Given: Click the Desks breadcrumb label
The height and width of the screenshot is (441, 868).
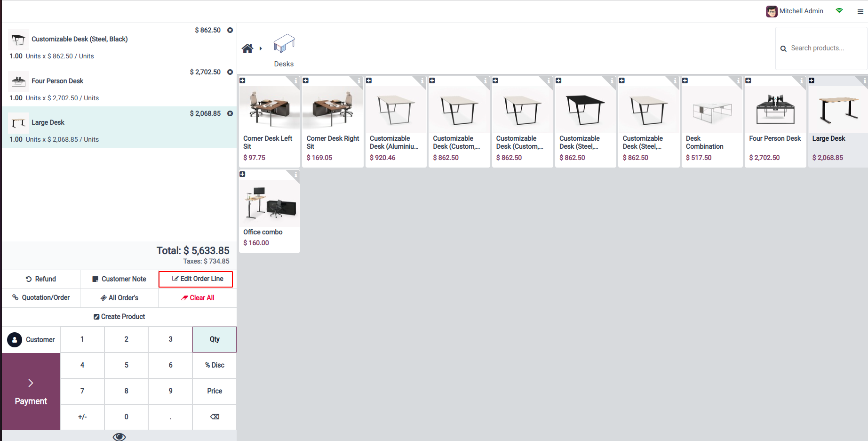Looking at the screenshot, I should click(x=284, y=64).
